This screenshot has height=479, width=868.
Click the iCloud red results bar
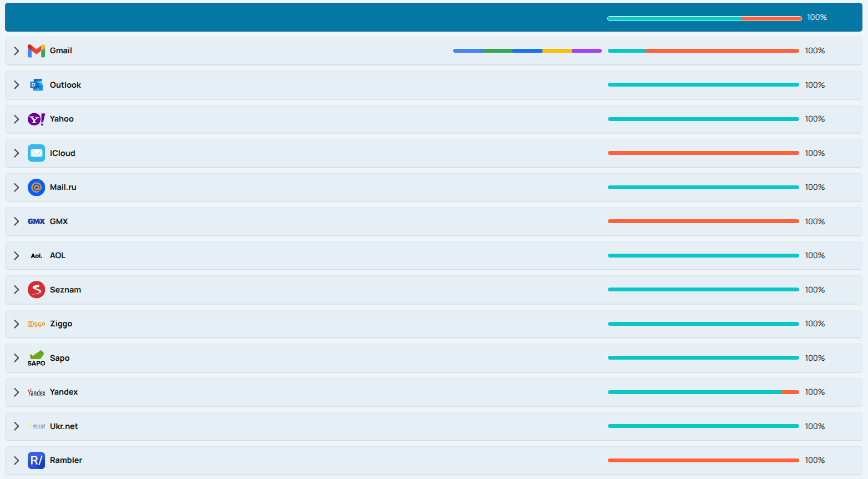703,153
